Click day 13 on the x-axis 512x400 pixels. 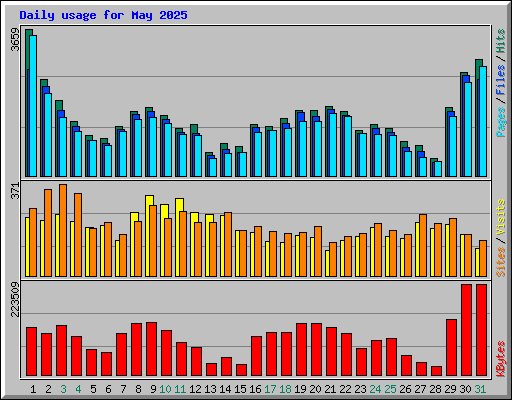click(x=210, y=389)
